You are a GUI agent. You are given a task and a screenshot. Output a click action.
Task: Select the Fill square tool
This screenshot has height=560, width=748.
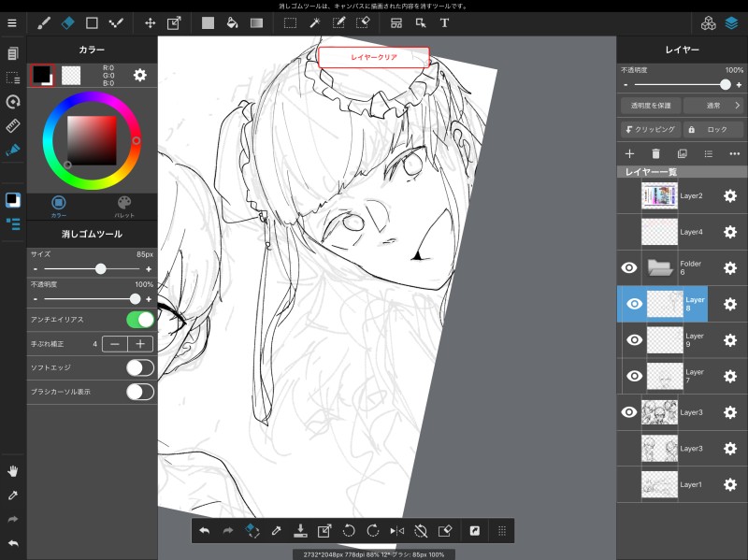click(x=208, y=22)
